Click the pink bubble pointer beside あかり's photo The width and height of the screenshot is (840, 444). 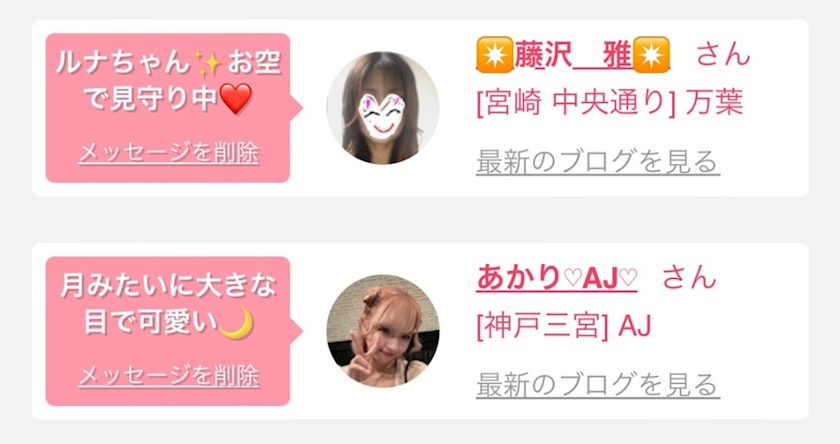click(x=296, y=331)
